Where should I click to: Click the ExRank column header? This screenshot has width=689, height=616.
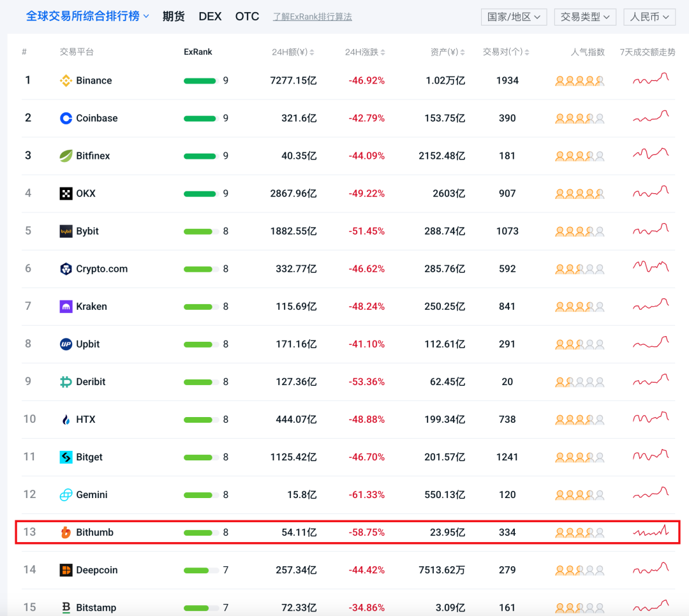[198, 52]
